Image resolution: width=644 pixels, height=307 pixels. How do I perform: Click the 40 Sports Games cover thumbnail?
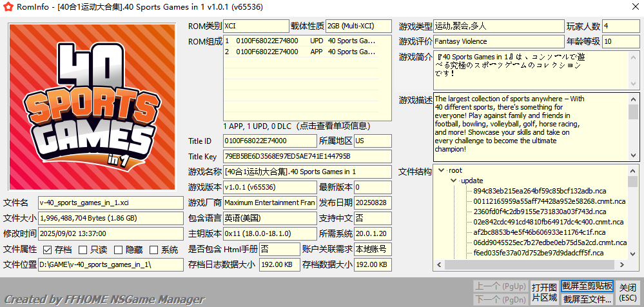(x=92, y=107)
